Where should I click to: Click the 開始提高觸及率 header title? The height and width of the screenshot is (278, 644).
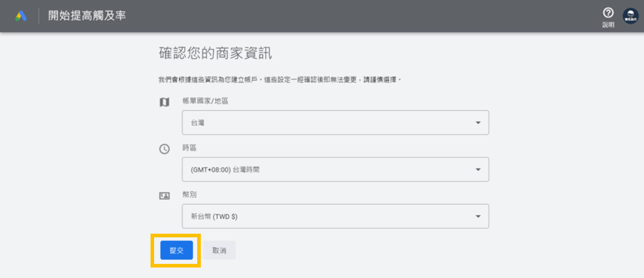point(87,16)
